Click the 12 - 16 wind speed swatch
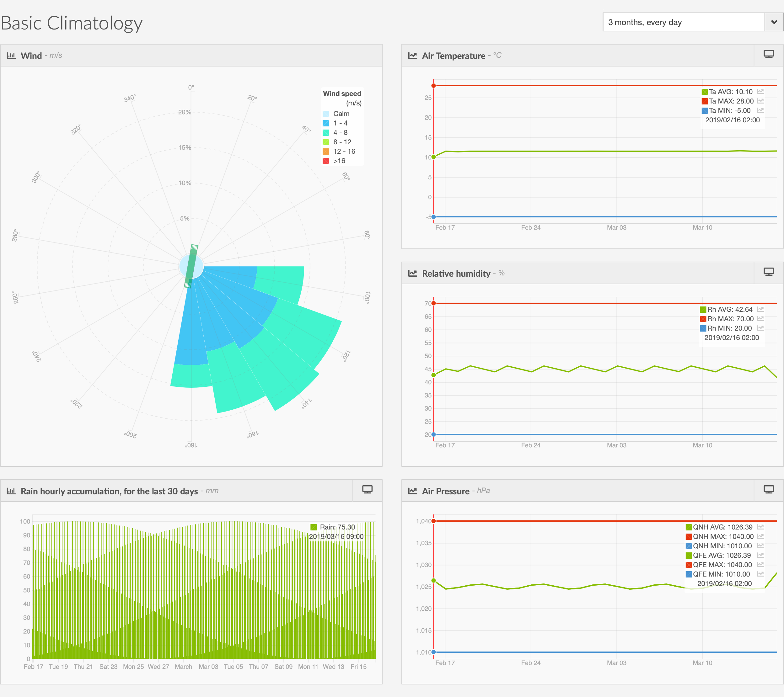 [326, 152]
